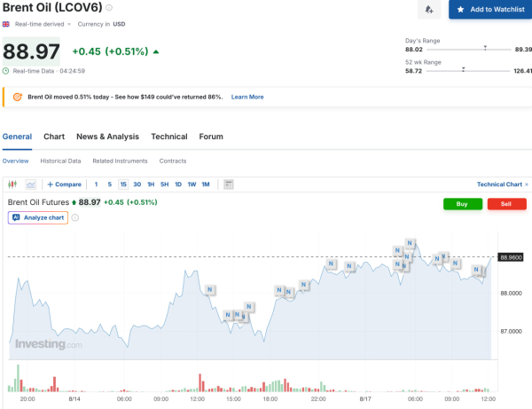Click 52 wk Range slider marker
The width and height of the screenshot is (532, 409).
point(463,69)
